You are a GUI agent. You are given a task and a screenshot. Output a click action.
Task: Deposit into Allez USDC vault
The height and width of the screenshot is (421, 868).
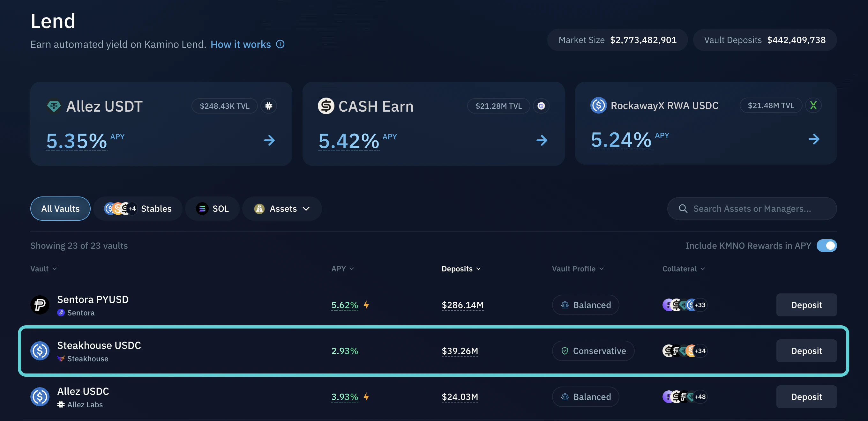tap(806, 396)
